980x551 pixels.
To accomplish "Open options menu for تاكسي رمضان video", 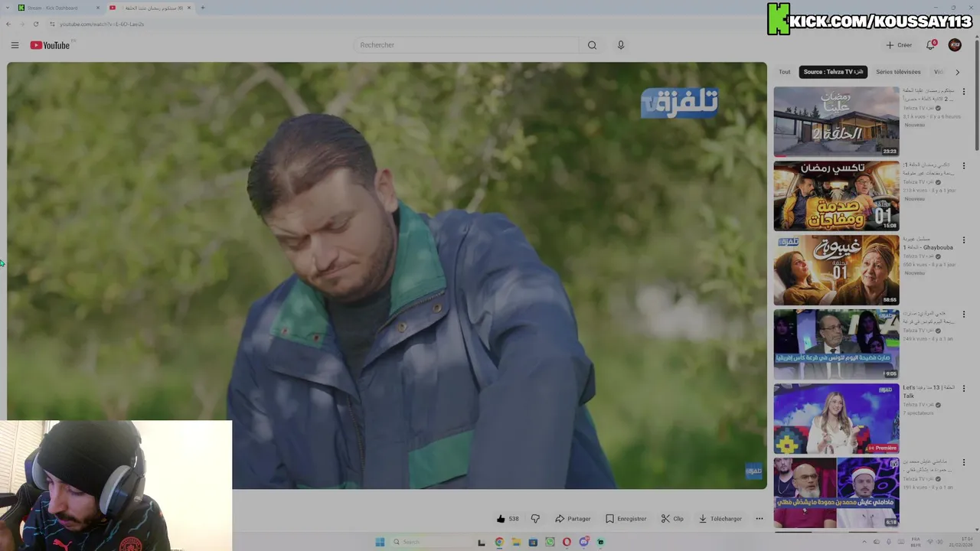I will (x=964, y=165).
